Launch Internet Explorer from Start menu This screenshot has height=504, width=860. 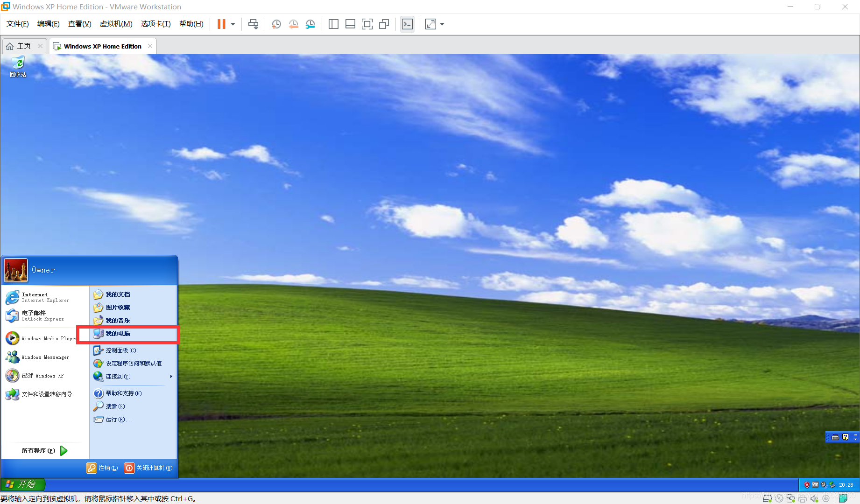45,297
